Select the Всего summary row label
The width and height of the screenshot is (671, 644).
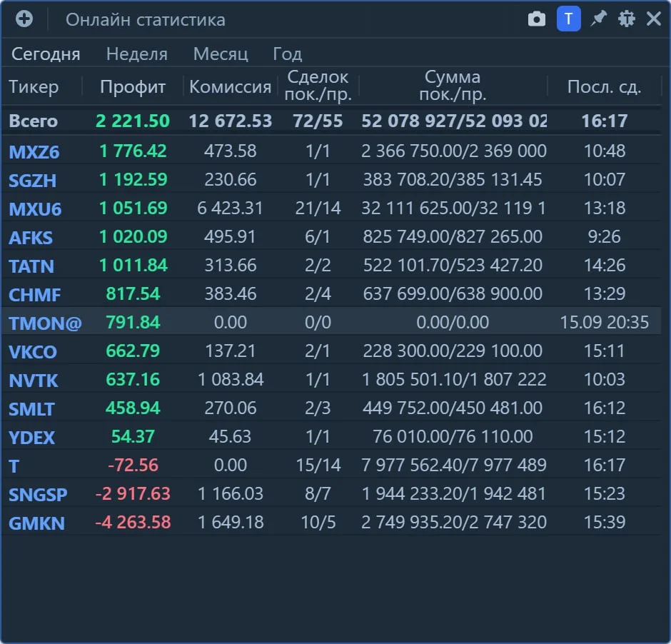click(33, 121)
